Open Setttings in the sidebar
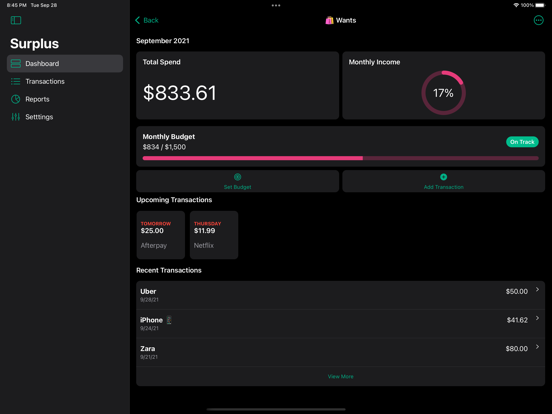The width and height of the screenshot is (552, 414). (65, 117)
